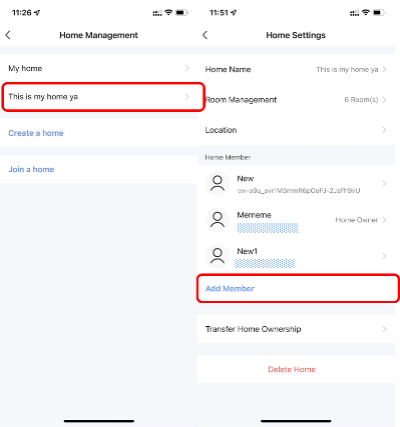Go back from Home Settings screen
This screenshot has width=400, height=427.
[205, 35]
